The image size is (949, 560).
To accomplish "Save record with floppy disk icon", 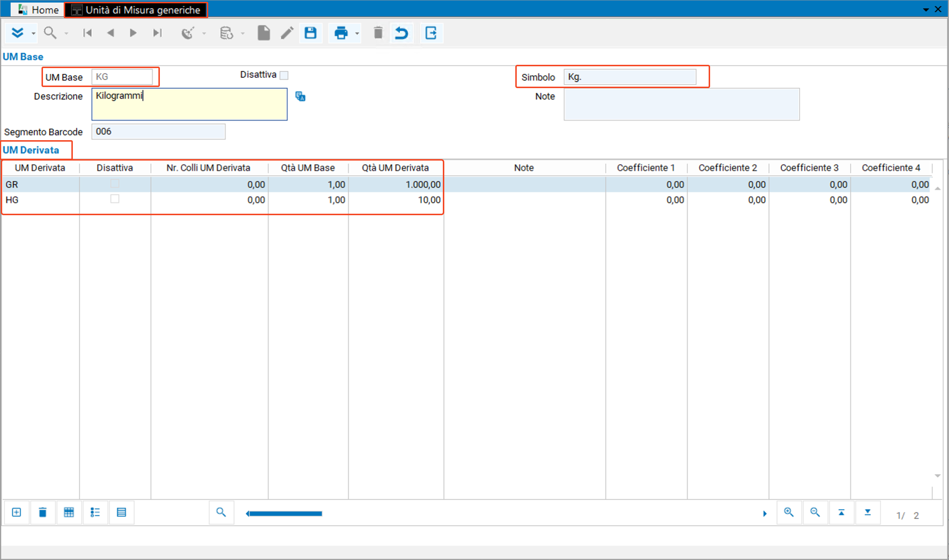I will 311,33.
